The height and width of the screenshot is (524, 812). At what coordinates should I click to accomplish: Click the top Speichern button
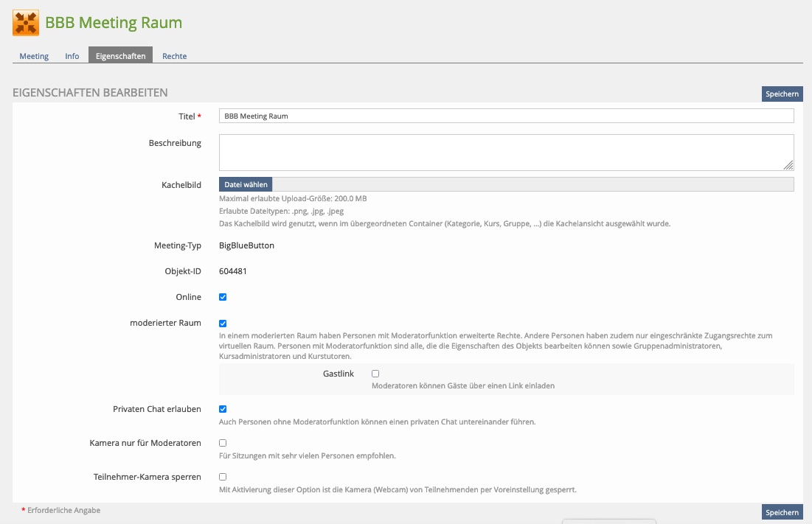click(782, 94)
